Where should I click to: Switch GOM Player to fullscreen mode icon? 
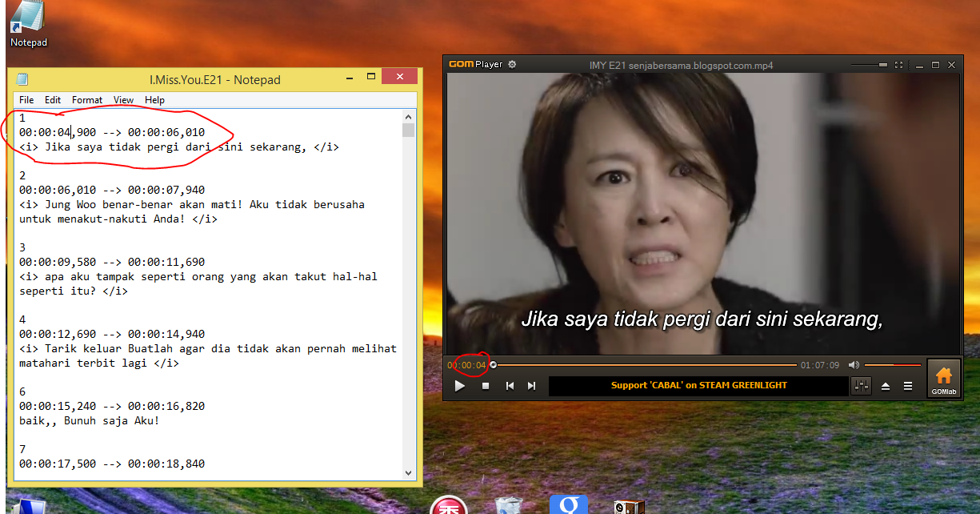point(898,65)
